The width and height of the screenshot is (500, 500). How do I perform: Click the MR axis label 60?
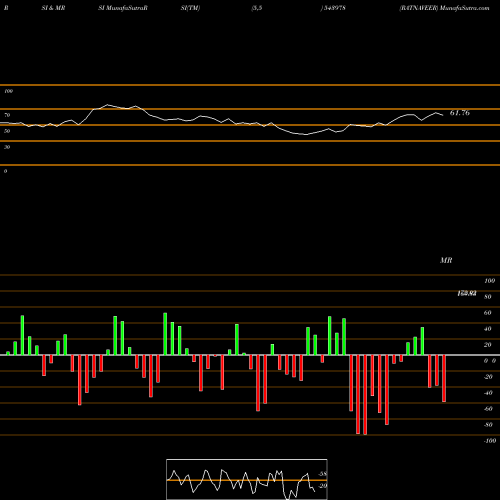[x=488, y=313]
